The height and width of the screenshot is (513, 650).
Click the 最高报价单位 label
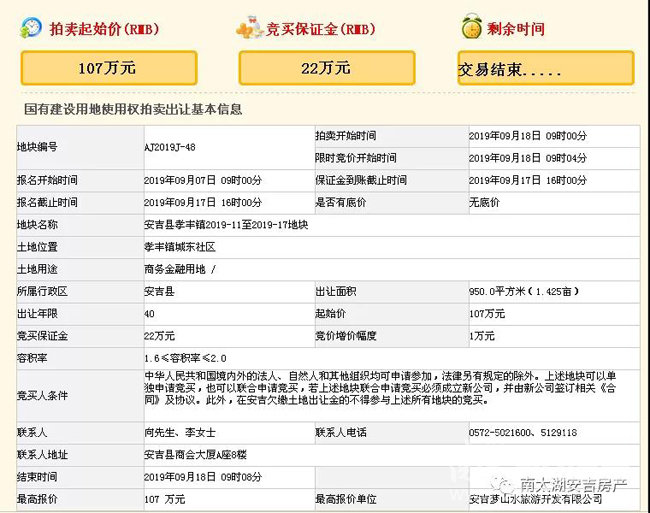pos(346,500)
